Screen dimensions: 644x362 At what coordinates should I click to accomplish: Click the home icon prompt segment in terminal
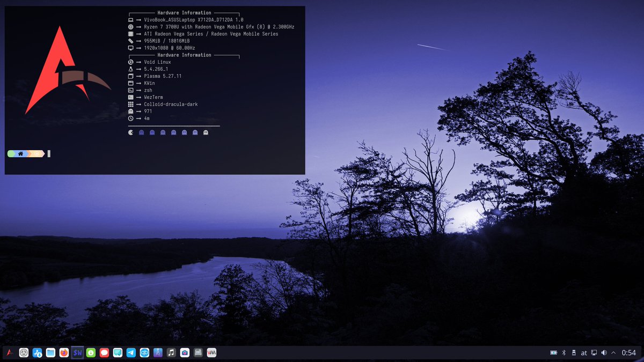pos(20,154)
